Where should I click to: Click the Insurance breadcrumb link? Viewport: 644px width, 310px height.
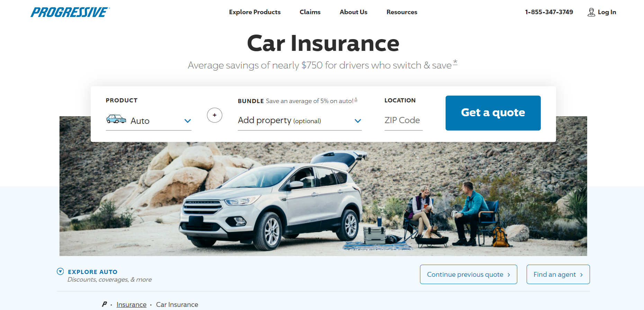(x=132, y=304)
